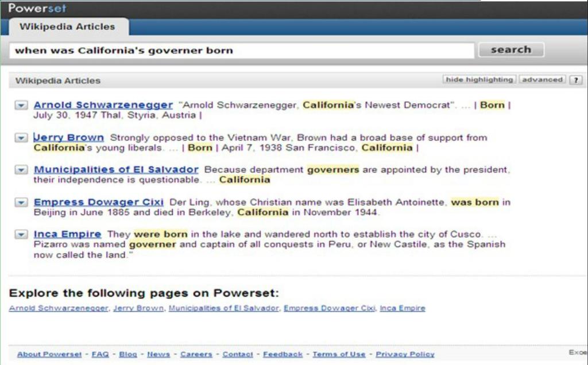Click the question mark help button

[x=576, y=80]
